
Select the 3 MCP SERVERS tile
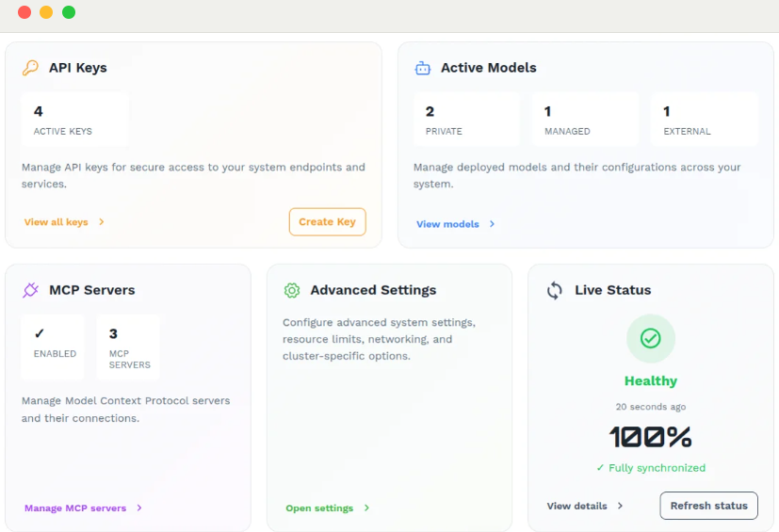coord(129,347)
